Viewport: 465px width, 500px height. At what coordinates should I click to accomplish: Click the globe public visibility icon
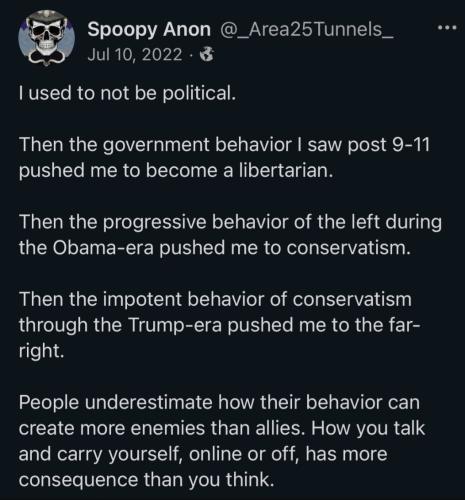click(x=207, y=55)
